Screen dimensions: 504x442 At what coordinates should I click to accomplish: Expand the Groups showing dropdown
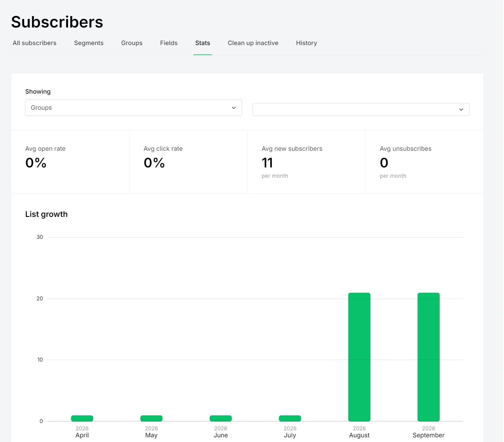pyautogui.click(x=134, y=108)
